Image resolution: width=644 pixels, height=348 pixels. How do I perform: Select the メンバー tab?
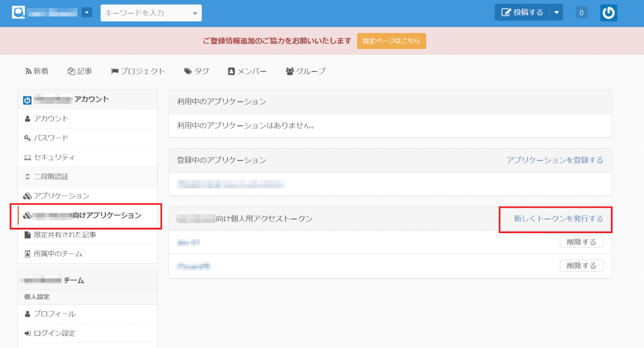(x=247, y=71)
